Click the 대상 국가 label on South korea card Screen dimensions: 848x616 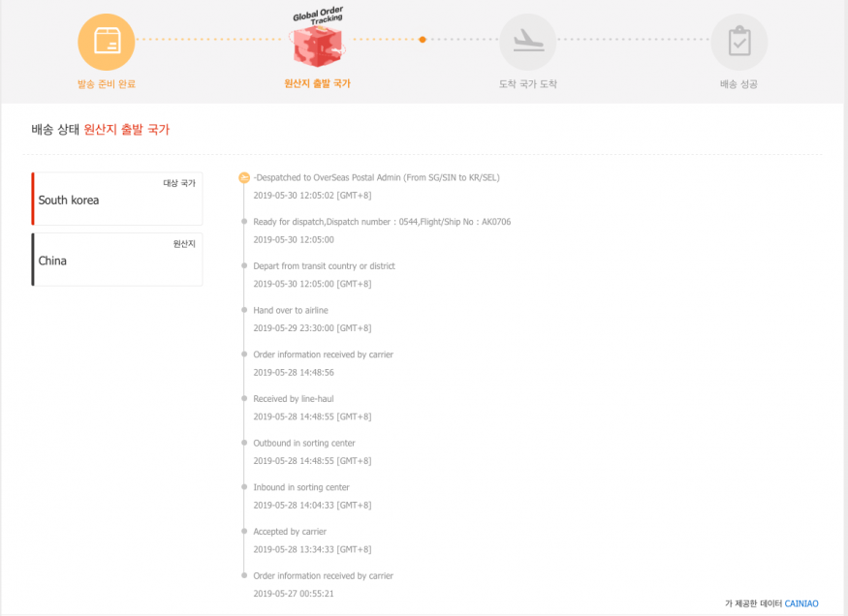click(x=179, y=183)
